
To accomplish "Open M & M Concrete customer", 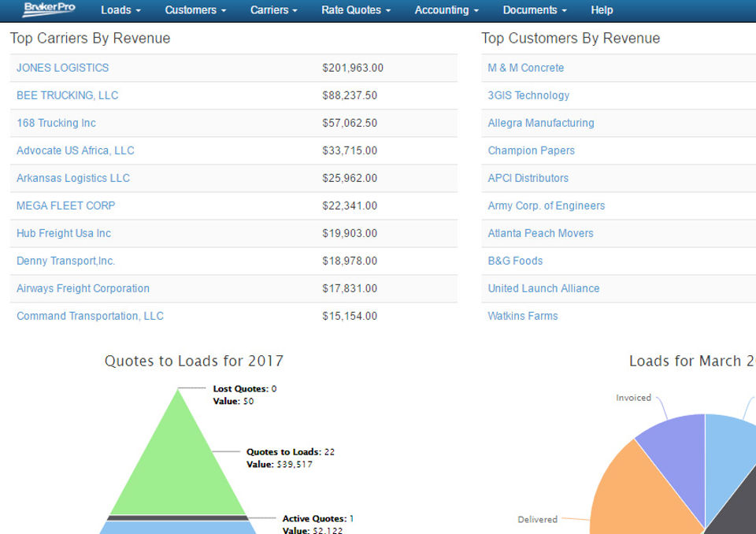I will tap(525, 68).
